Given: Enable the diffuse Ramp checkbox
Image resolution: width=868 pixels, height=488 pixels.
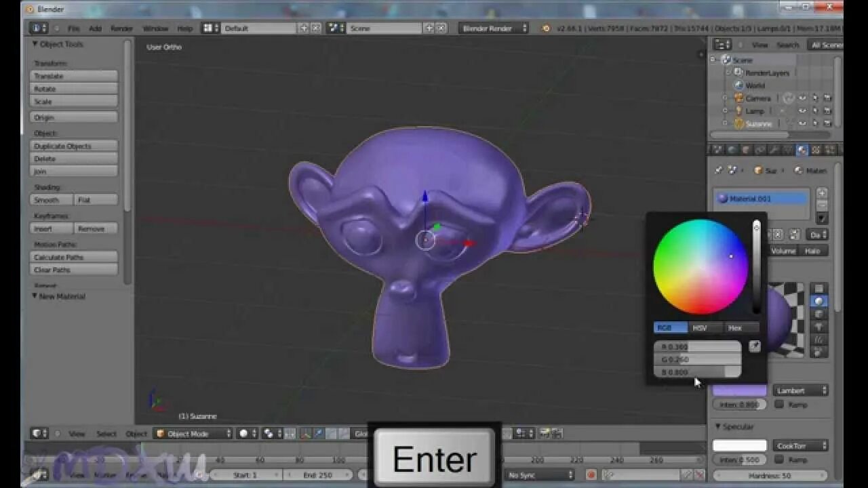Looking at the screenshot, I should [779, 405].
